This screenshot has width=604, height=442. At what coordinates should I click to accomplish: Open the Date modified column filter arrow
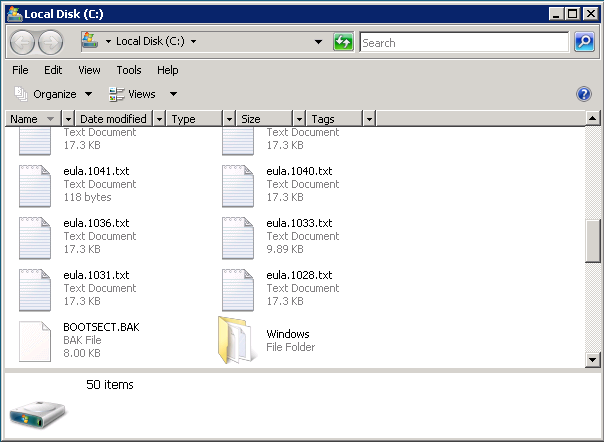point(159,119)
